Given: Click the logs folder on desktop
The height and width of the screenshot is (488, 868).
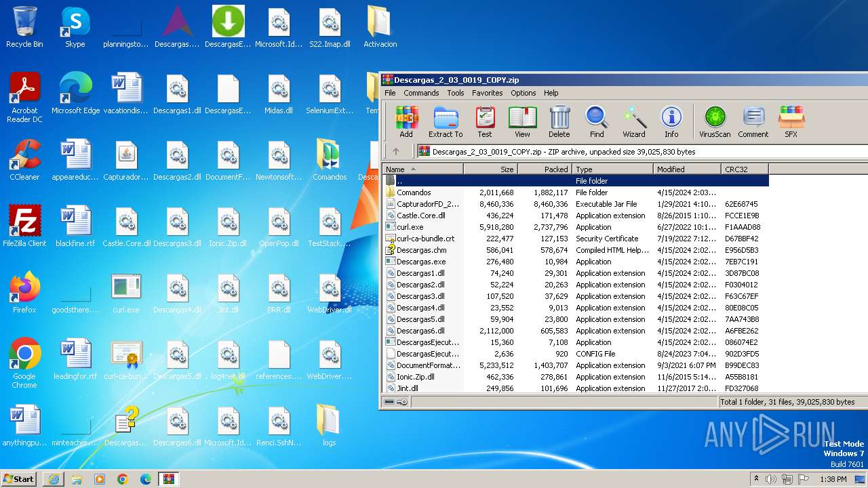Looking at the screenshot, I should coord(329,426).
